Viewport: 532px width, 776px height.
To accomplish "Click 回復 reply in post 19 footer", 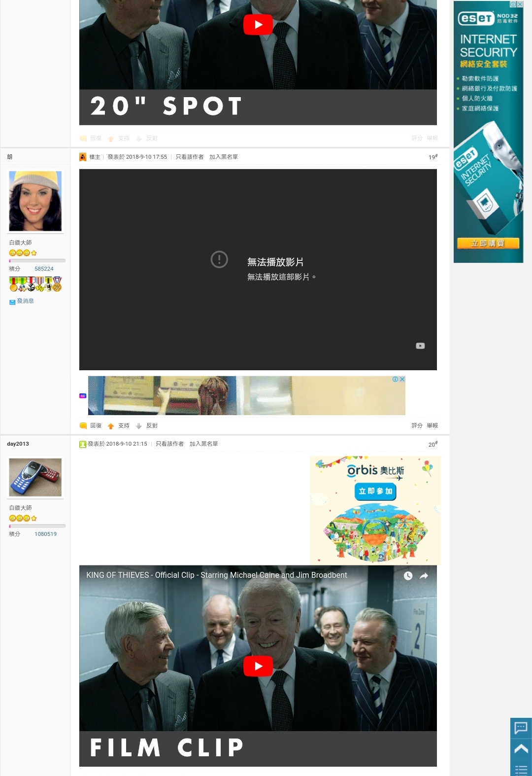I will 96,425.
